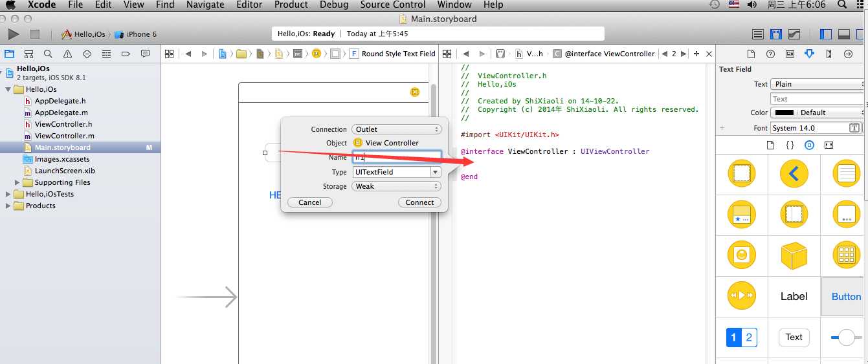Select the Label object in the library
Viewport: 868px width, 364px height.
coord(794,296)
